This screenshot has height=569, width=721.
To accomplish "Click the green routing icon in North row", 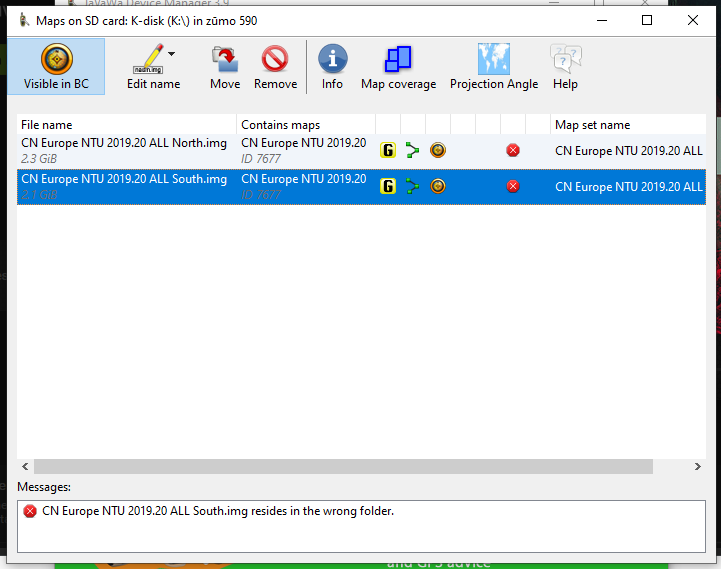I will [412, 150].
